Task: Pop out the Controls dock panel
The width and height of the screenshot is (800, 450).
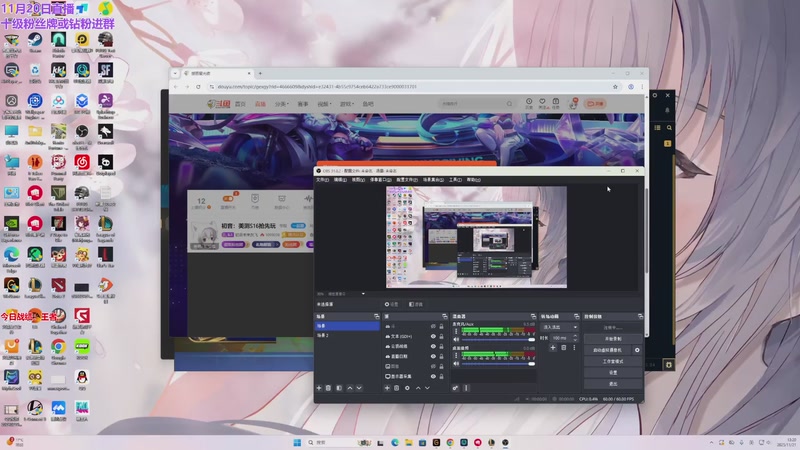Action: pyautogui.click(x=640, y=317)
